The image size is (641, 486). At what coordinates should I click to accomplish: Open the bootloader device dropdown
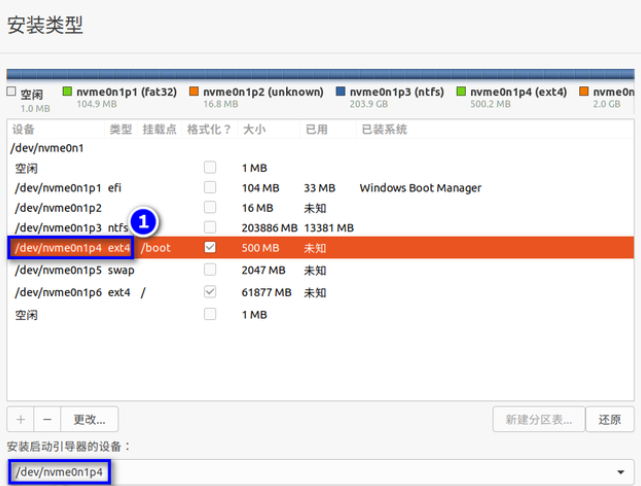pos(621,472)
